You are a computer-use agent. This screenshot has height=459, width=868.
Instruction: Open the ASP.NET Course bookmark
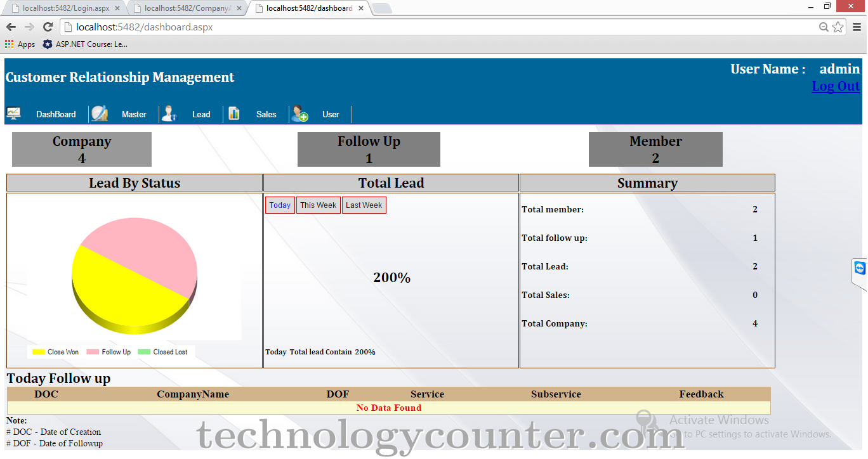pos(85,44)
